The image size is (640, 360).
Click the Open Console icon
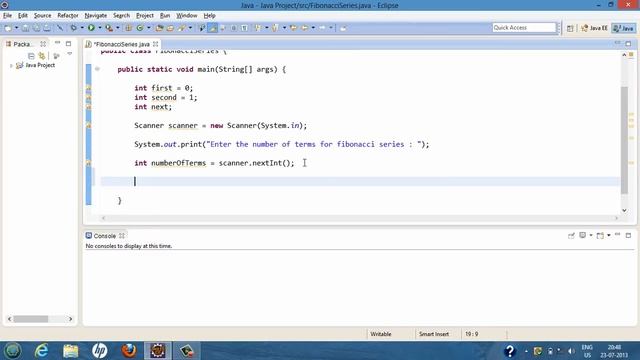pos(600,236)
